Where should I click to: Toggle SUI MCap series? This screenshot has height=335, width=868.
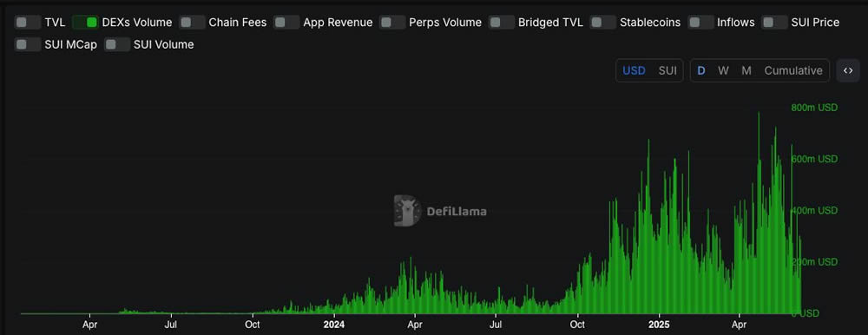pos(28,45)
